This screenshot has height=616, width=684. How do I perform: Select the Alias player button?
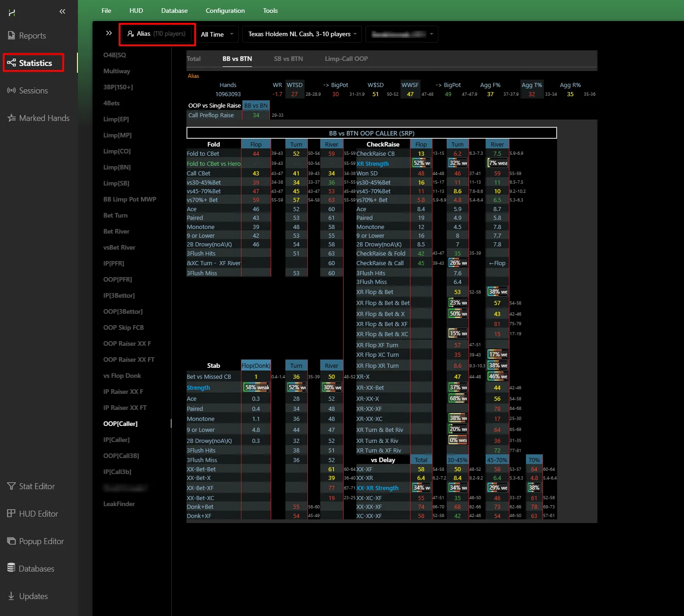(157, 34)
